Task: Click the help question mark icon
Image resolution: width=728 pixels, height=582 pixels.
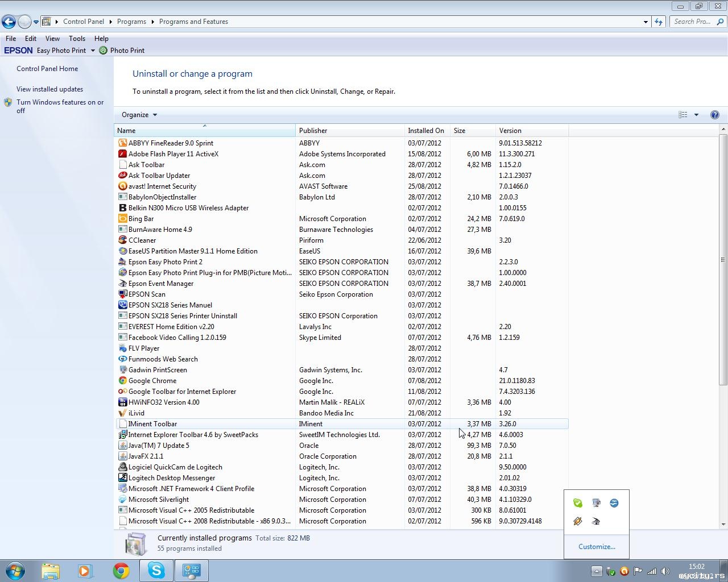Action: click(x=714, y=115)
